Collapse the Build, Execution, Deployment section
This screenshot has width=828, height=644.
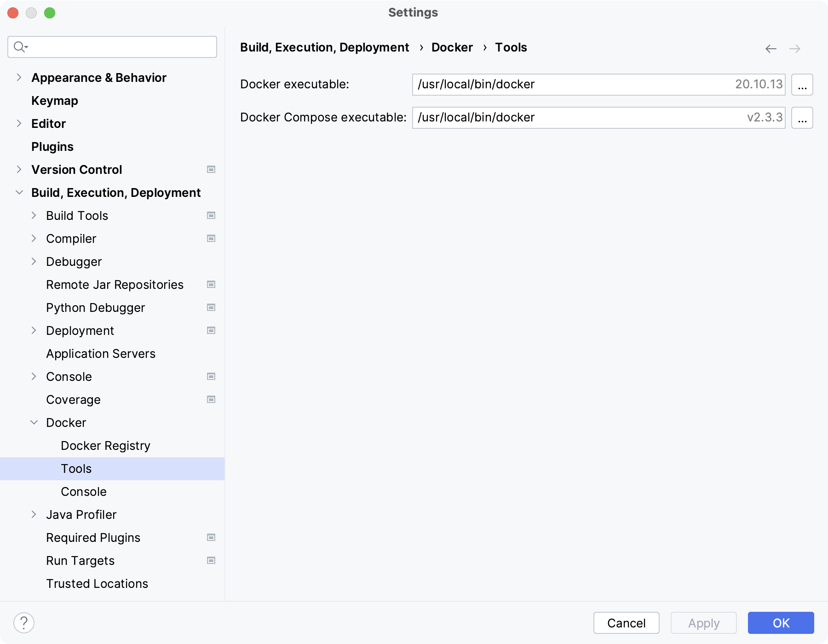19,192
